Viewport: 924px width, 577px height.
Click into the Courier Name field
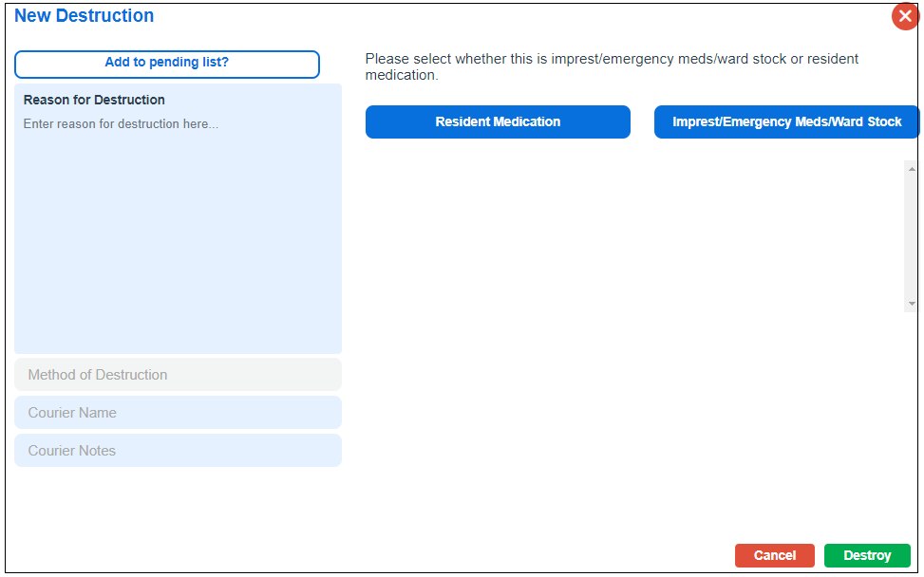coord(178,413)
